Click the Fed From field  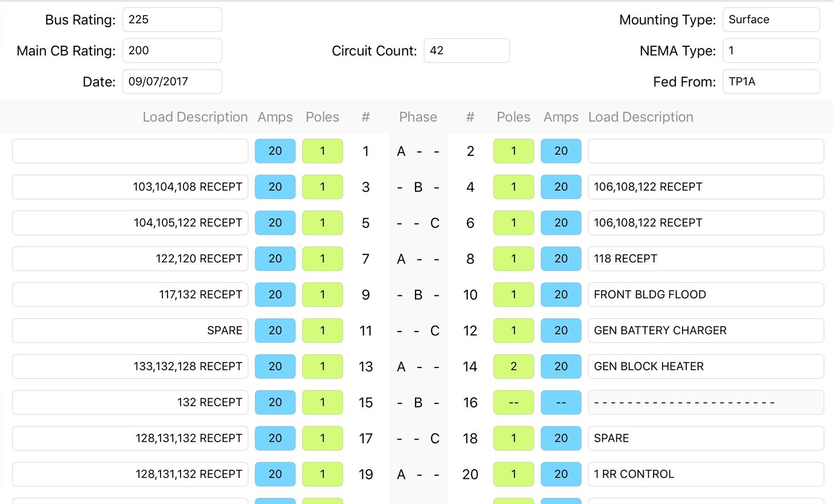(x=771, y=82)
